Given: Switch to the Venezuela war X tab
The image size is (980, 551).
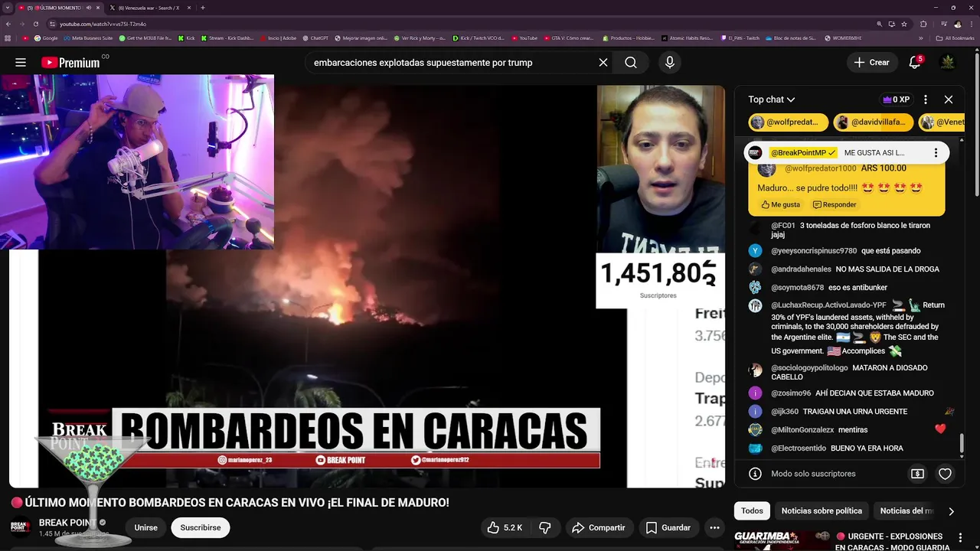Looking at the screenshot, I should [149, 8].
